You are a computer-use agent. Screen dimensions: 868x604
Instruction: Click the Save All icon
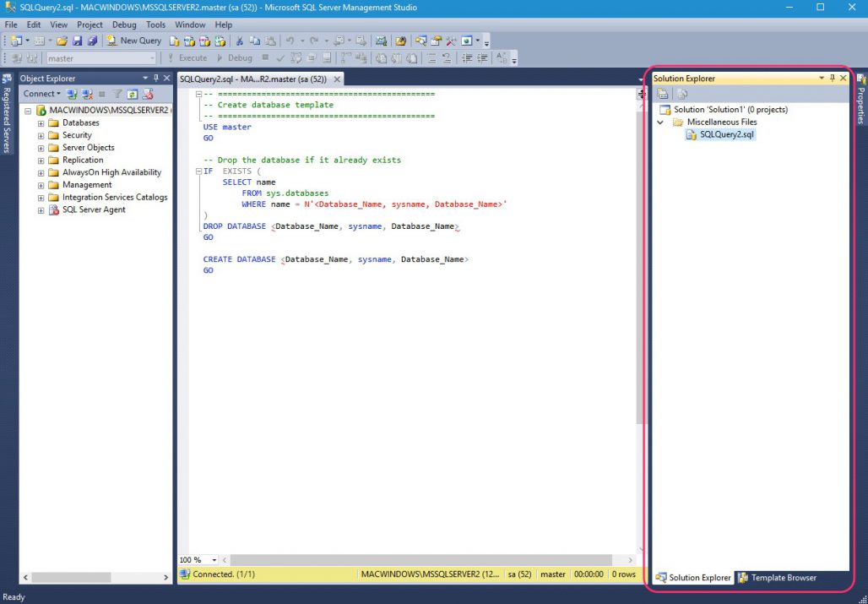92,41
